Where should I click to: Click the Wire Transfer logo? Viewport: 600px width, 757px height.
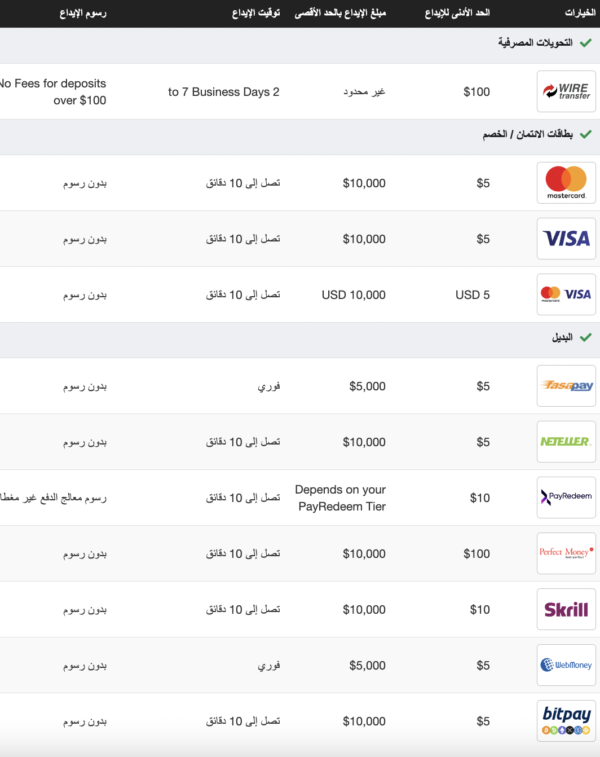tap(566, 92)
